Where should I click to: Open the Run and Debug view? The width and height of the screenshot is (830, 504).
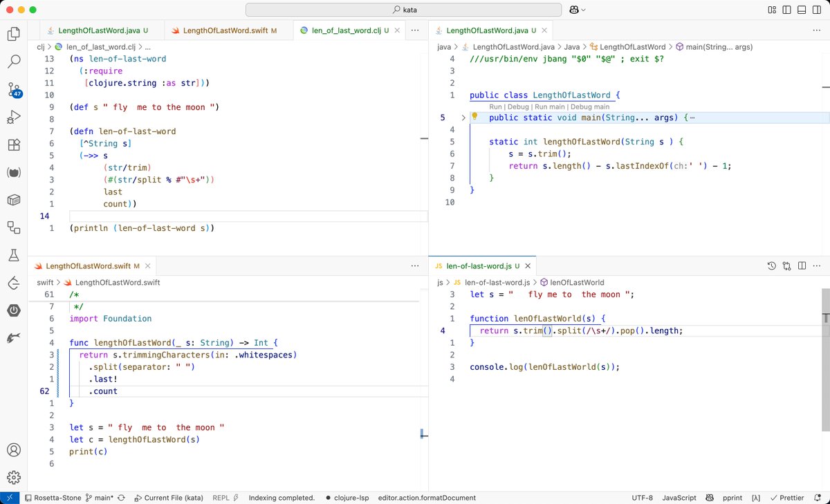(14, 118)
